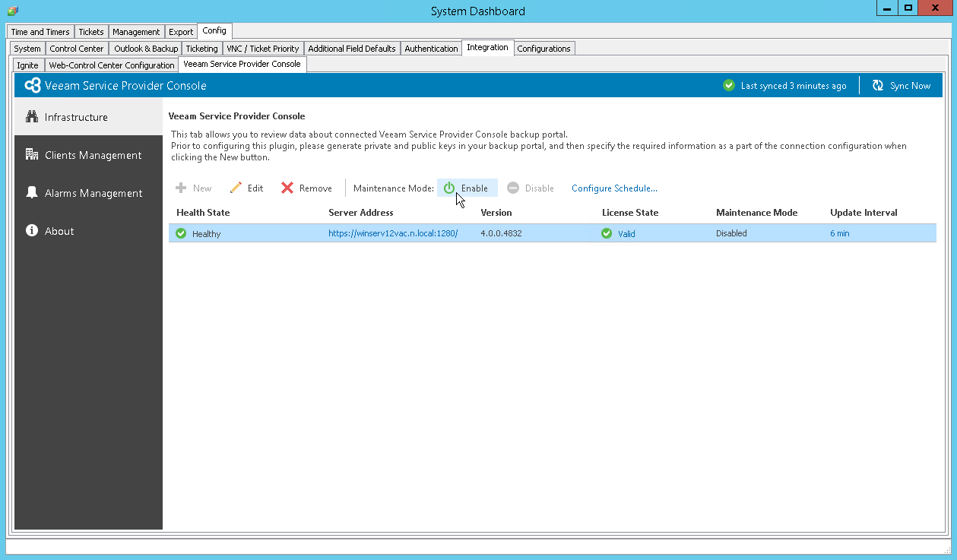The width and height of the screenshot is (957, 560).
Task: Switch to the Export tab
Action: [181, 32]
